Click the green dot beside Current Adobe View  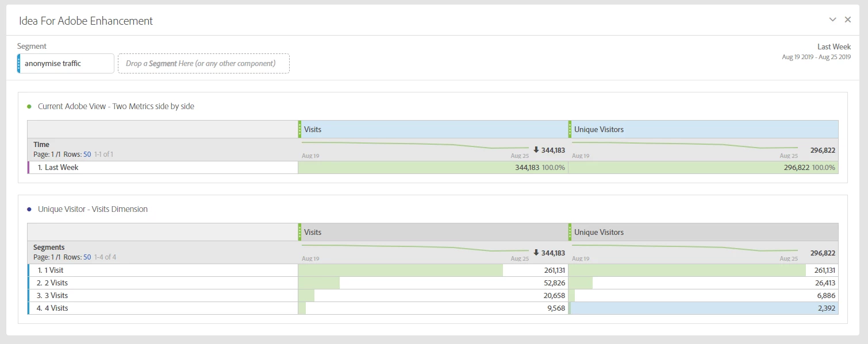29,106
